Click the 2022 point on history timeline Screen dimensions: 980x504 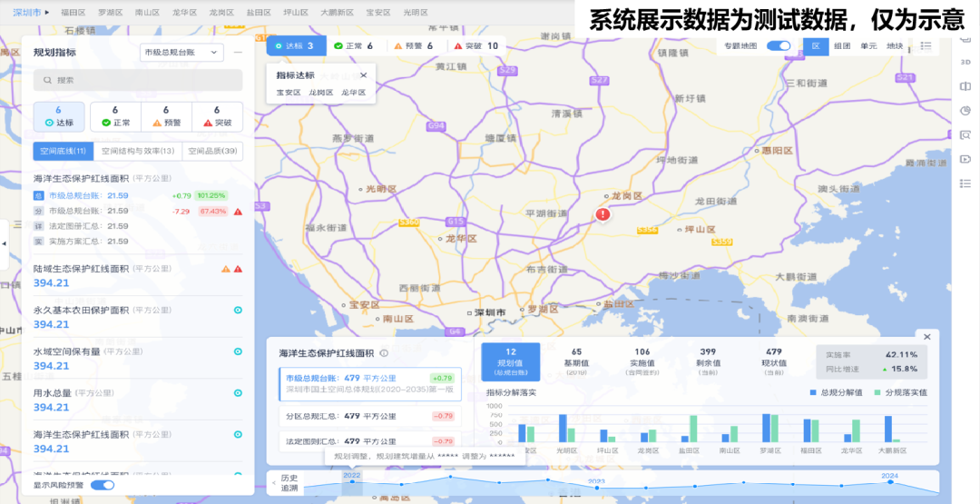coord(352,481)
